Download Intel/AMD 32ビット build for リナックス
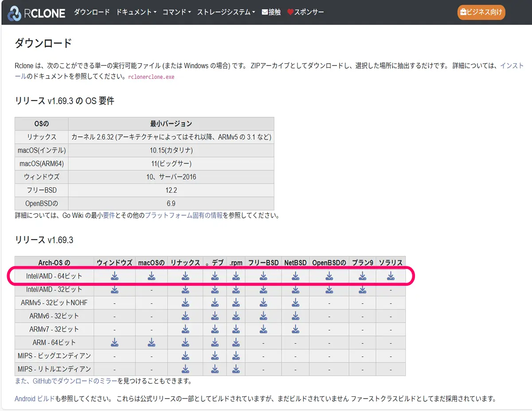532x411 pixels. pos(185,290)
